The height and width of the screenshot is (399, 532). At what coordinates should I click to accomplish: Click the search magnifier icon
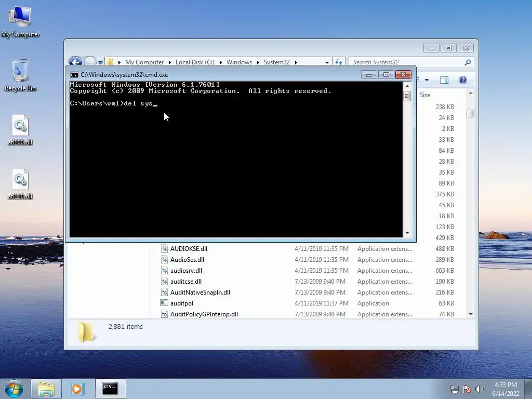(x=468, y=62)
